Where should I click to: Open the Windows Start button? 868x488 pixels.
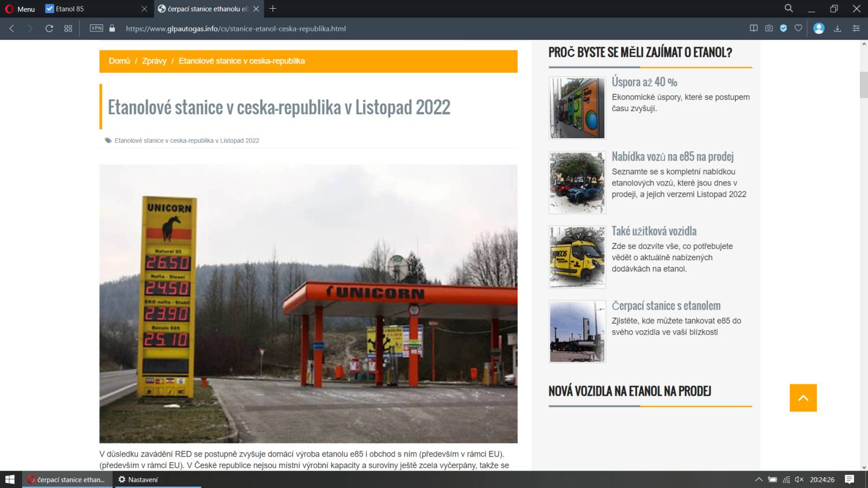pyautogui.click(x=10, y=479)
